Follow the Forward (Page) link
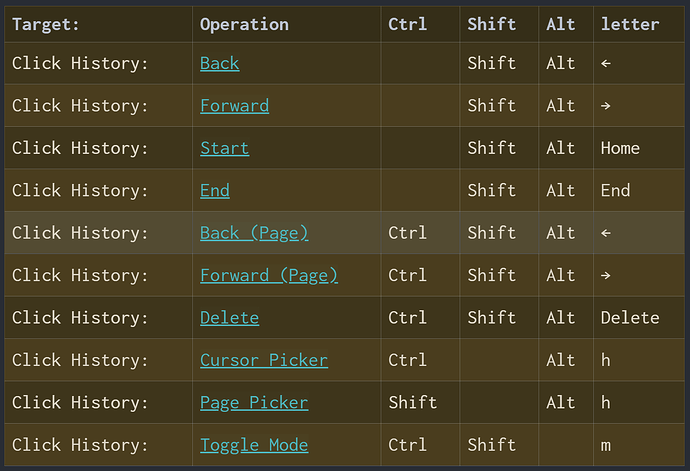This screenshot has width=690, height=471. point(268,275)
